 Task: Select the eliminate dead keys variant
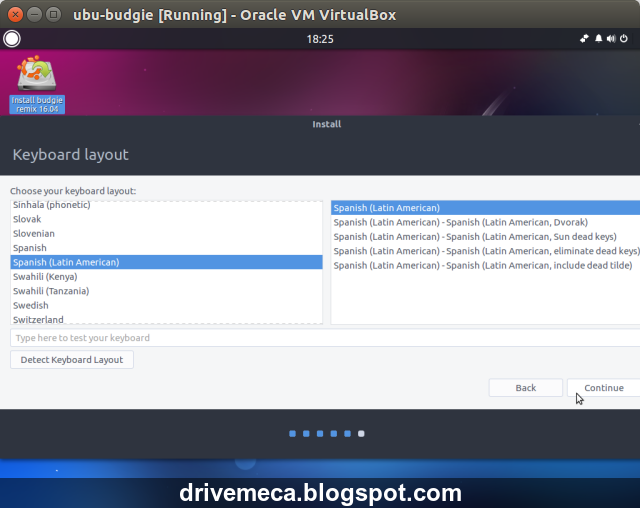485,251
